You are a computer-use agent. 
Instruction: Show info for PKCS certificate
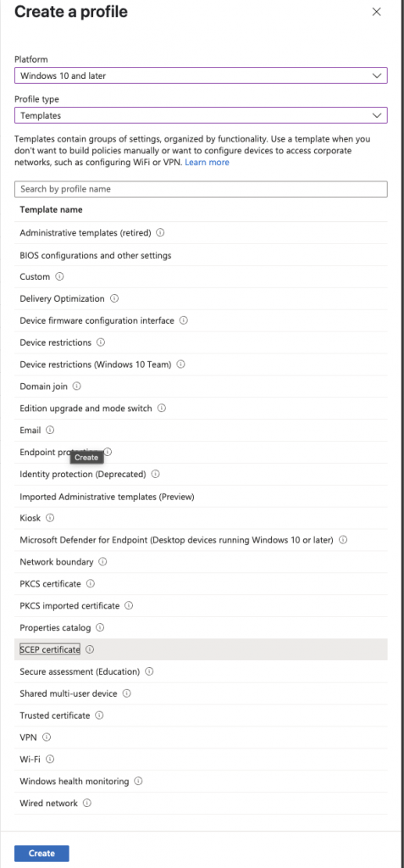(x=91, y=583)
